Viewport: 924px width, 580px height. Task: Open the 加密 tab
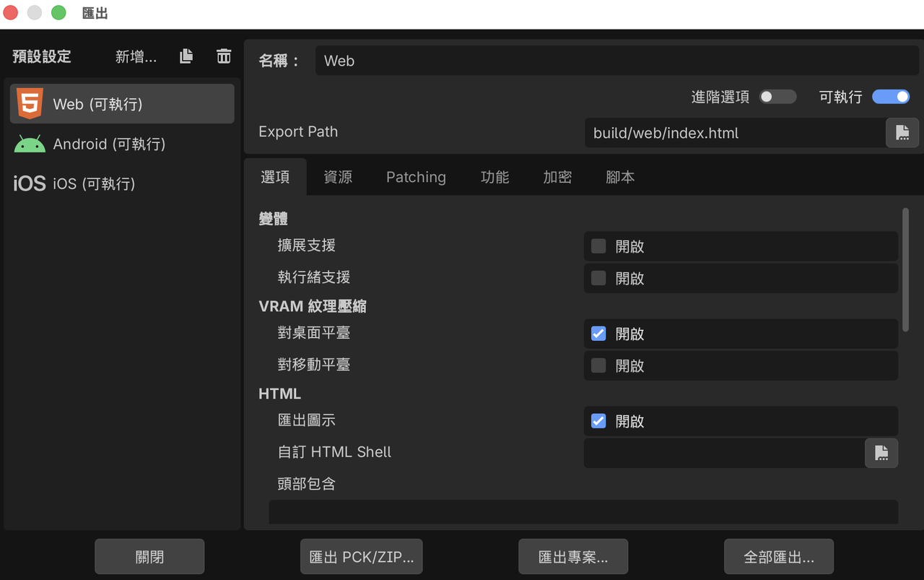point(557,177)
